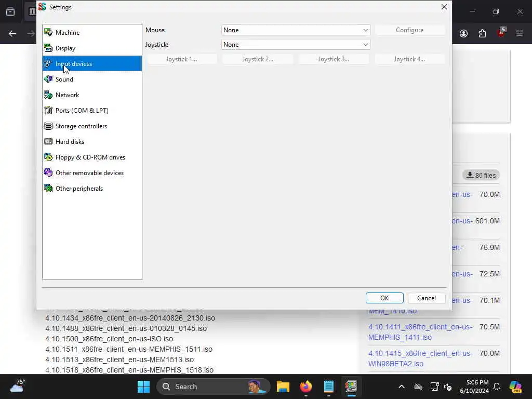Select Hard disks in the settings list

[x=92, y=141]
